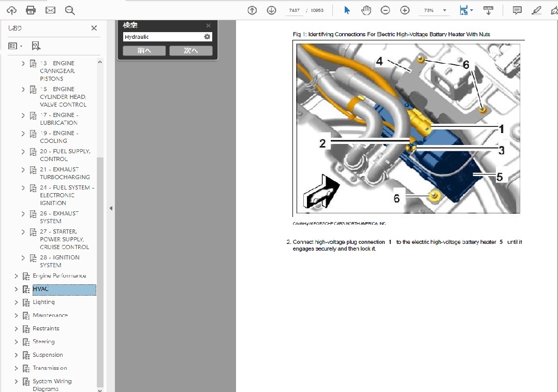
Task: Click the upload to cloud icon
Action: pos(12,10)
